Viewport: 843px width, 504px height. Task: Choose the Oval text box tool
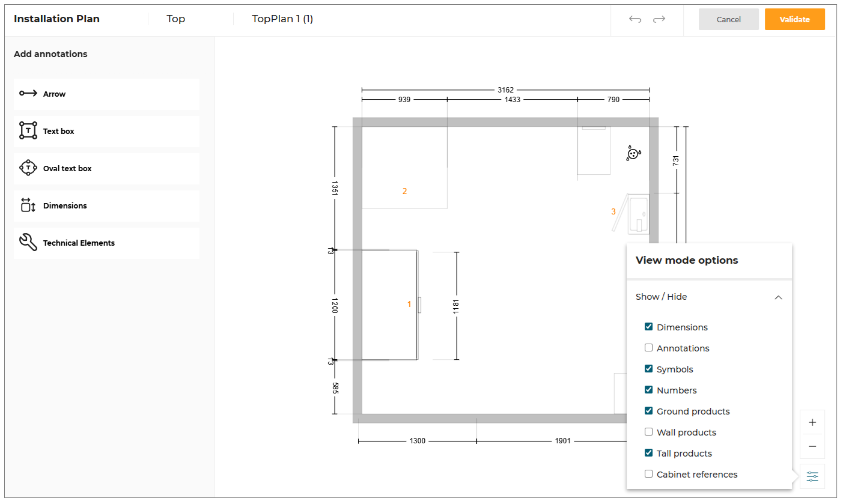106,168
